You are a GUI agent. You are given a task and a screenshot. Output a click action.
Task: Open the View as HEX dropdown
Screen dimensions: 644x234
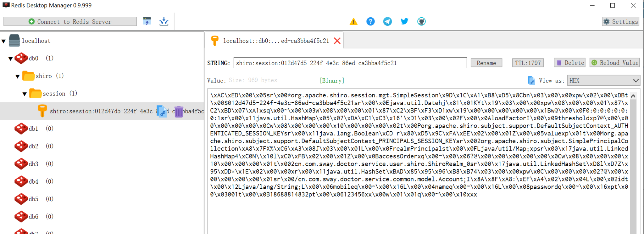603,81
